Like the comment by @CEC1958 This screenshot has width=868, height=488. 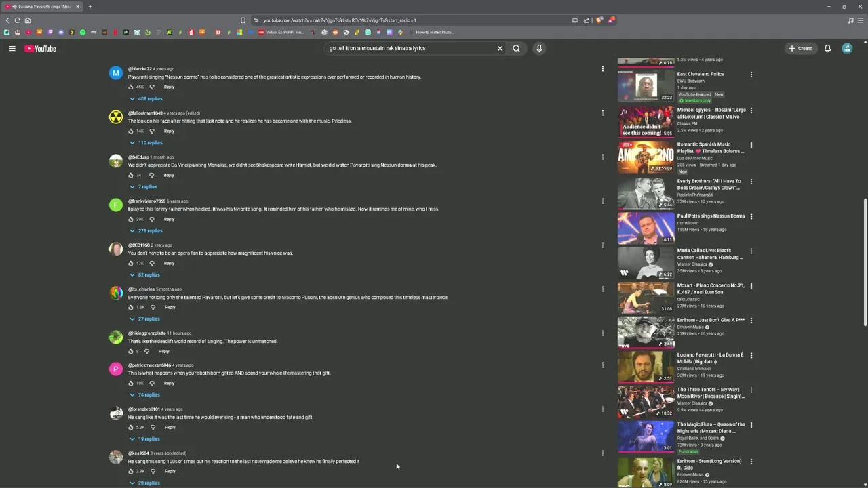click(x=131, y=263)
